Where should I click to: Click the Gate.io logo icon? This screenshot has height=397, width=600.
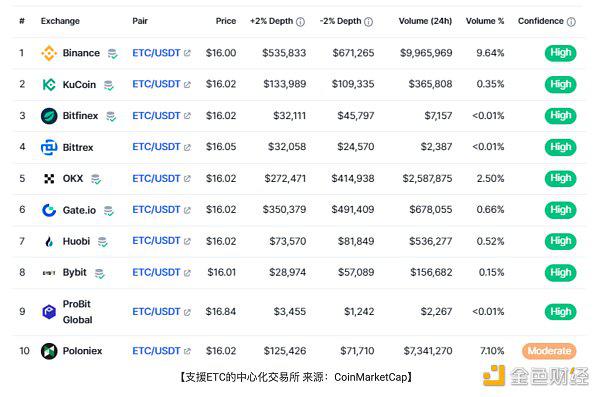click(x=49, y=210)
